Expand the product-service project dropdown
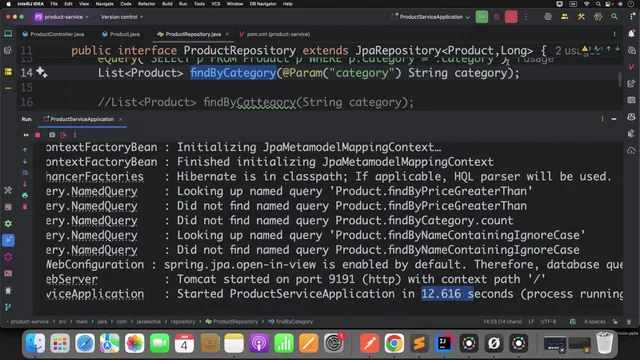 pyautogui.click(x=62, y=17)
